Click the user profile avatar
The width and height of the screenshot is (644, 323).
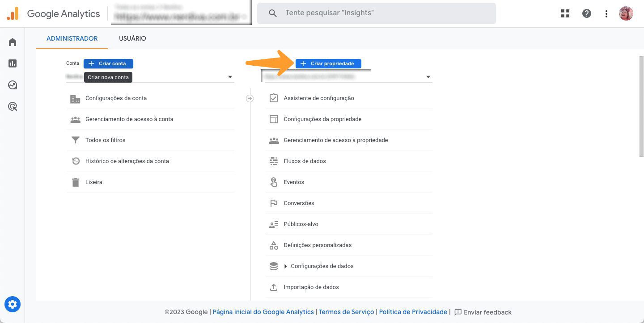[626, 13]
